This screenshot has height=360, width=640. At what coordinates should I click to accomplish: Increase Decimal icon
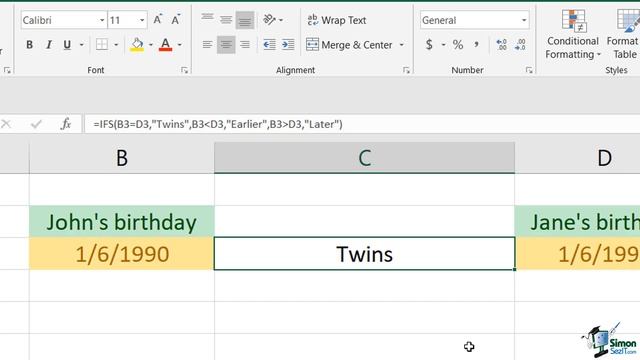point(501,44)
